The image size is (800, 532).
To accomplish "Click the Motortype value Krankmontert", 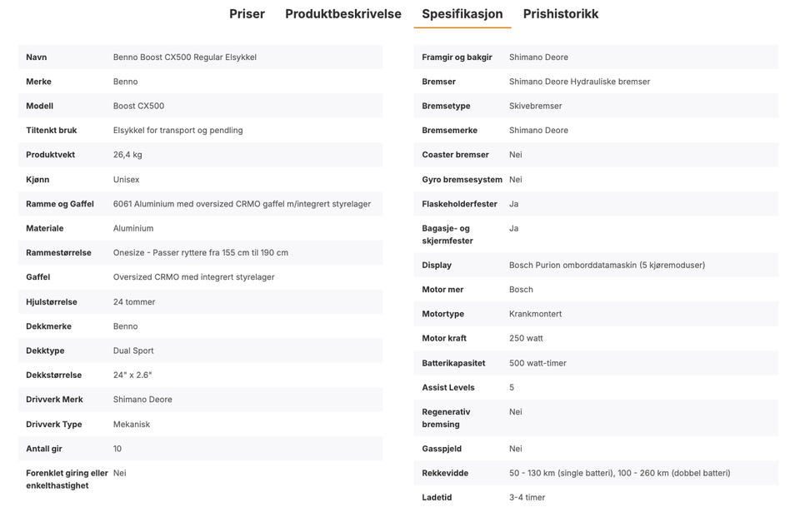I will click(535, 314).
